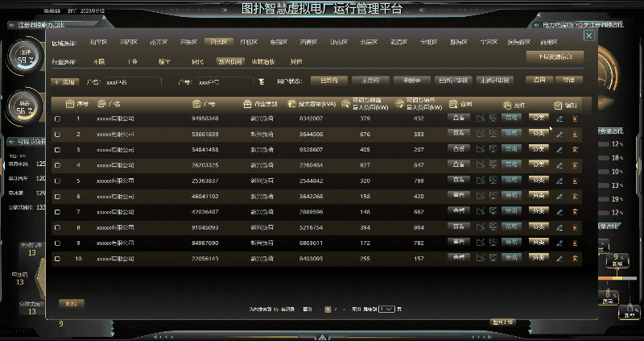Viewport: 644px width, 341px height.
Task: Tick the checkbox for row 1
Action: pos(57,119)
